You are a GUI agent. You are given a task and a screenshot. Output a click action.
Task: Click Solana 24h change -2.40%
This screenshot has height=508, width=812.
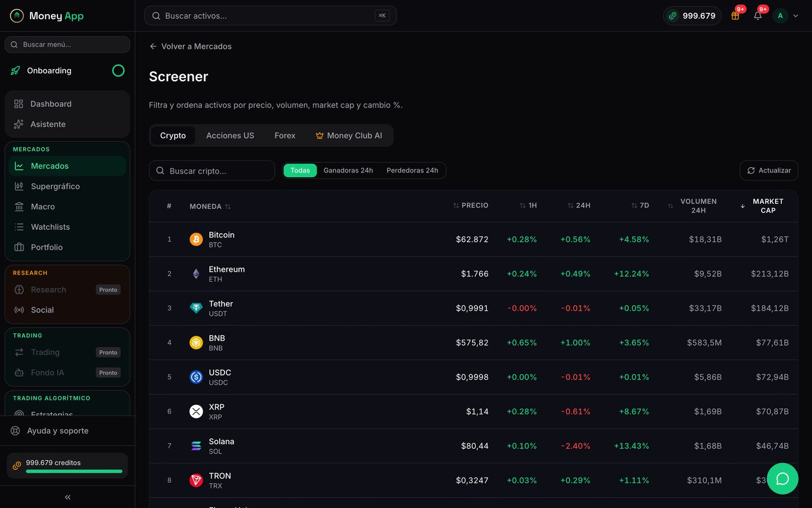pos(575,446)
